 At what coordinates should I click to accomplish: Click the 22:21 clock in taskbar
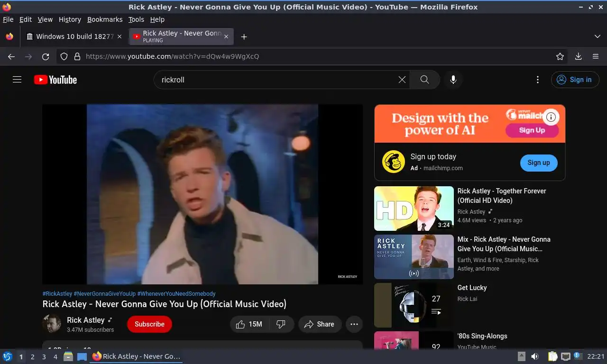[596, 356]
